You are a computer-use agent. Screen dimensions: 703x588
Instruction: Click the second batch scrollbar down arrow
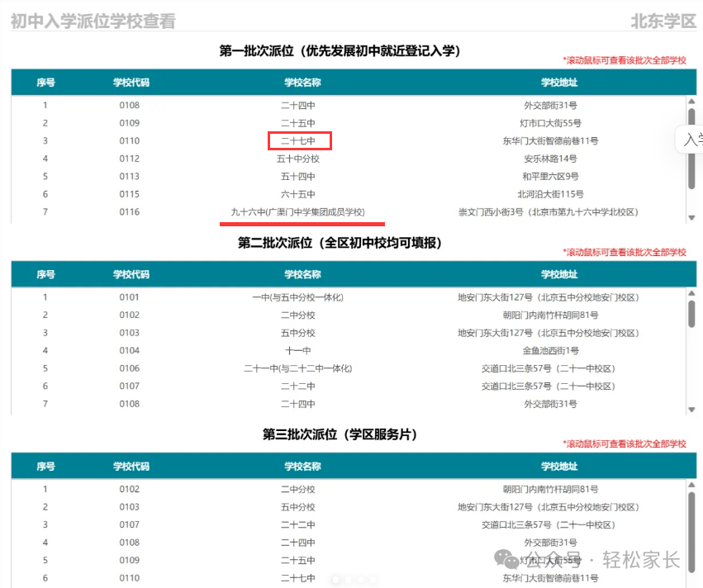coord(691,410)
